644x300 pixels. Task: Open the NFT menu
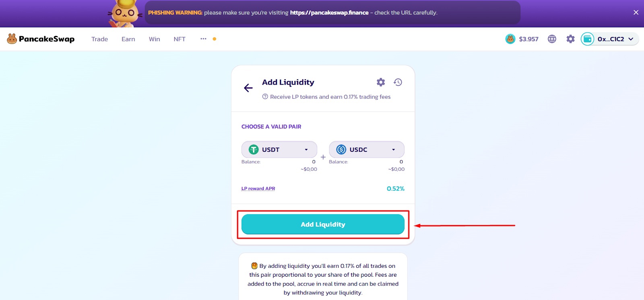point(180,39)
